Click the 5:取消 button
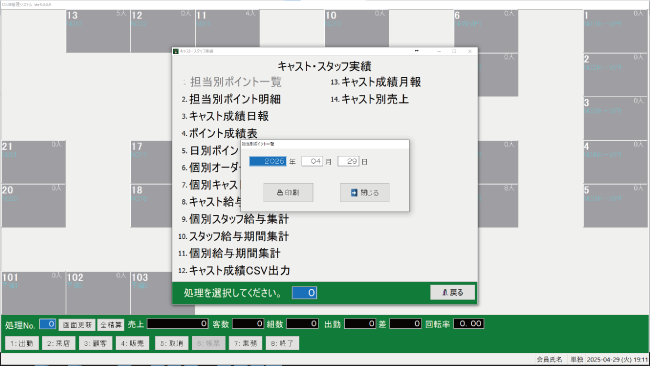This screenshot has width=650, height=366. pyautogui.click(x=171, y=343)
